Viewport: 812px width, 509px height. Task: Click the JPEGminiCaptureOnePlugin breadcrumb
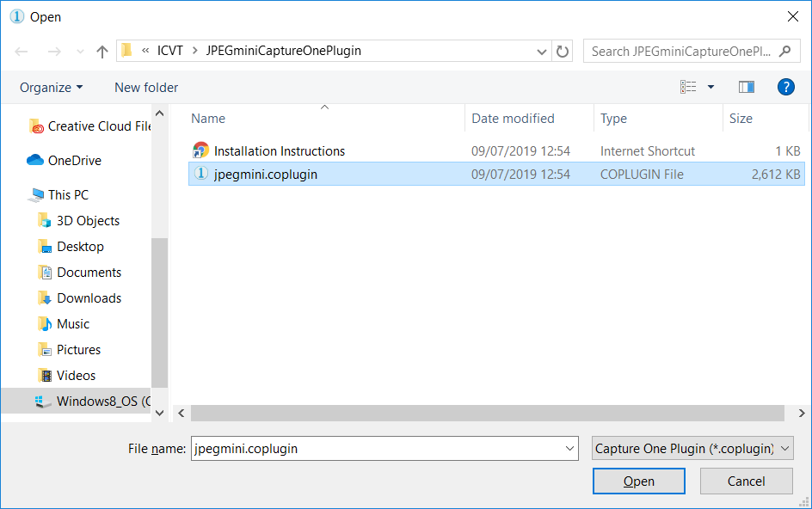click(x=283, y=51)
